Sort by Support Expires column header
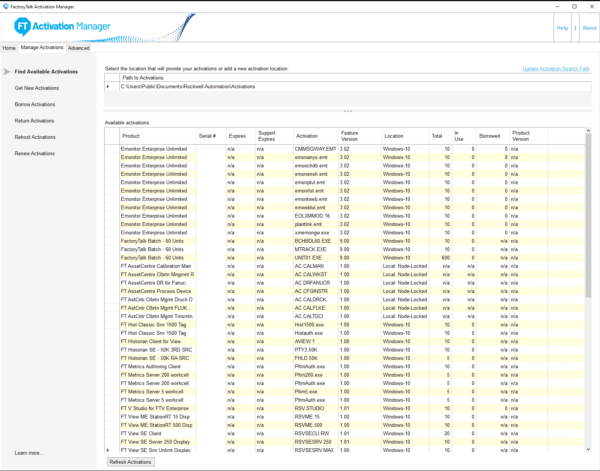Image resolution: width=600 pixels, height=471 pixels. coord(274,136)
